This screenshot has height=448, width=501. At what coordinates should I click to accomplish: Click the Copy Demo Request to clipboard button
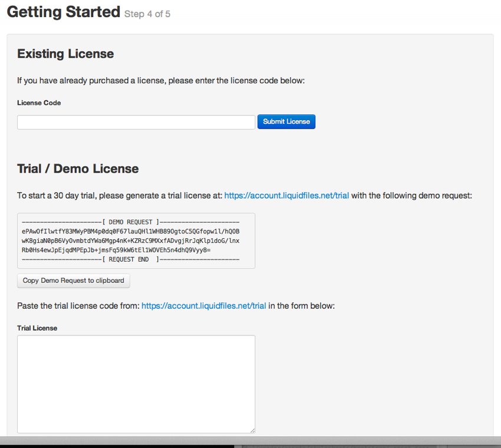click(x=73, y=281)
